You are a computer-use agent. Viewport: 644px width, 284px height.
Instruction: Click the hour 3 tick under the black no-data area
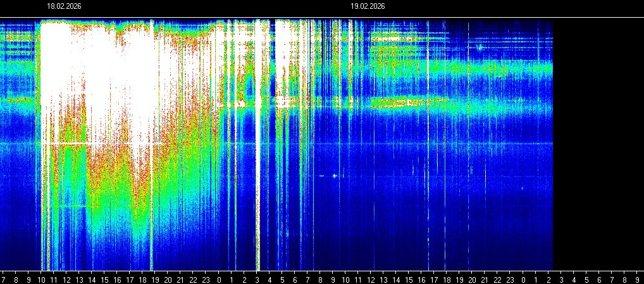(561, 278)
